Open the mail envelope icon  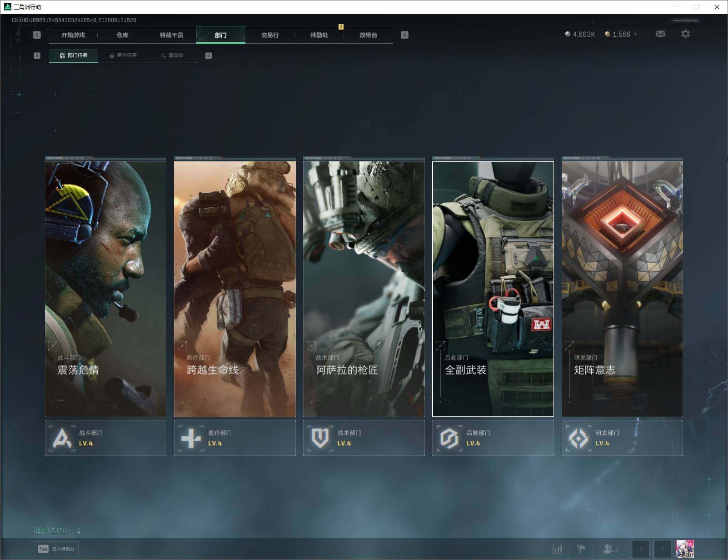pos(660,34)
